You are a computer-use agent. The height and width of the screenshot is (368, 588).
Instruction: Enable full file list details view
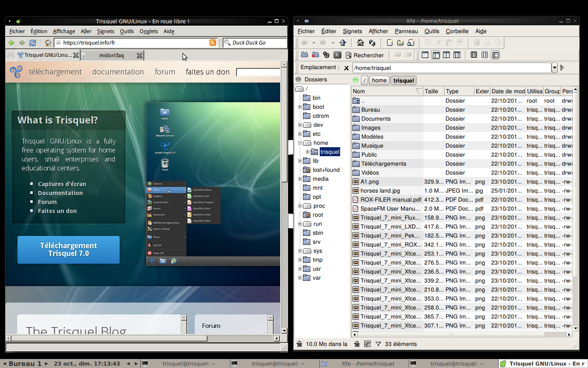[495, 55]
